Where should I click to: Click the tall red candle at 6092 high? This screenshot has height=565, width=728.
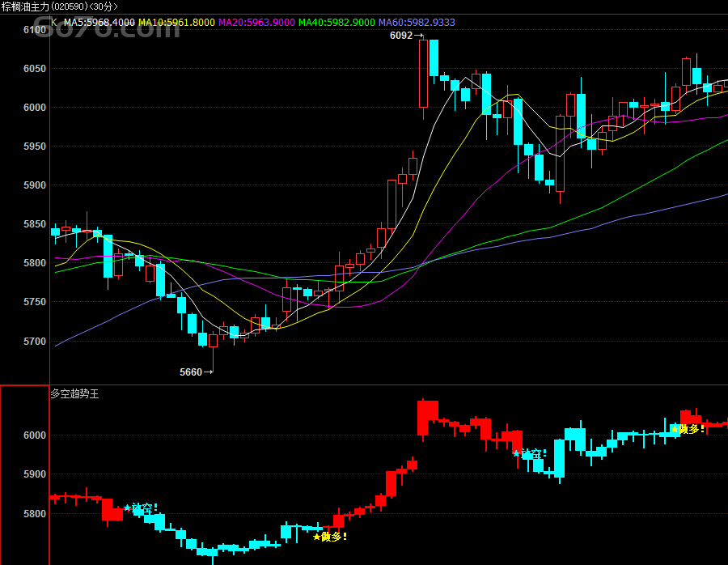coord(423,74)
